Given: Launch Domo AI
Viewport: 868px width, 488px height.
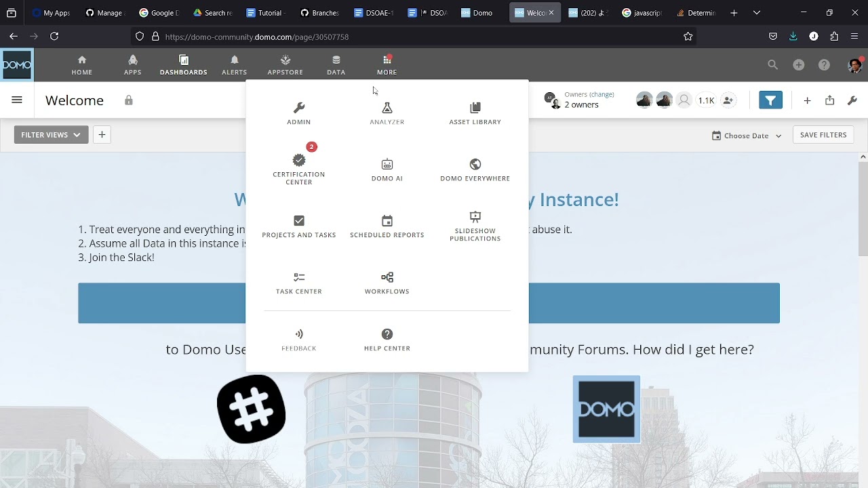Looking at the screenshot, I should point(387,170).
